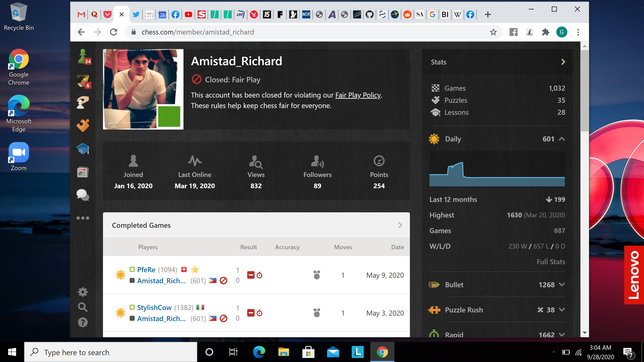The width and height of the screenshot is (644, 362).
Task: Open the sidebar Settings gear
Action: [83, 292]
